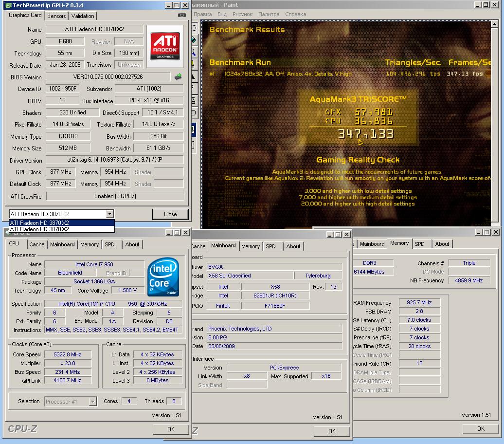Open the Рисунок menu in Paint
This screenshot has height=444, width=504.
pos(242,14)
